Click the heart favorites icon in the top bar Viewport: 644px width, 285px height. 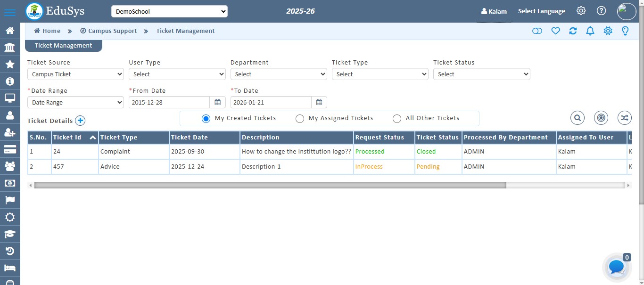555,31
